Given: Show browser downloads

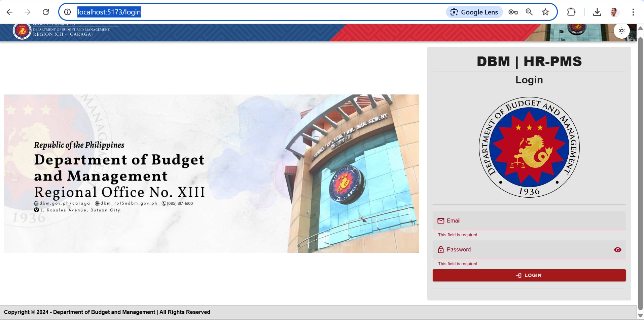Looking at the screenshot, I should [x=597, y=12].
